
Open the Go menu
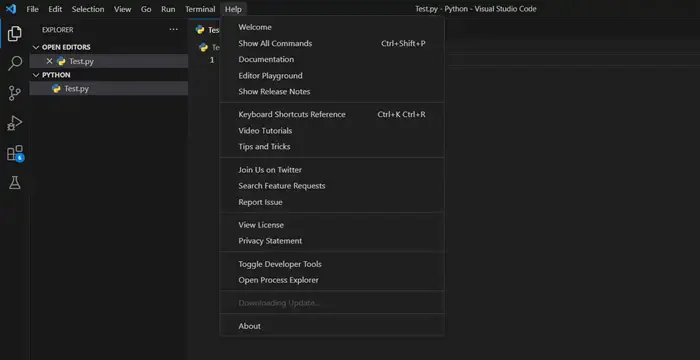(x=146, y=9)
